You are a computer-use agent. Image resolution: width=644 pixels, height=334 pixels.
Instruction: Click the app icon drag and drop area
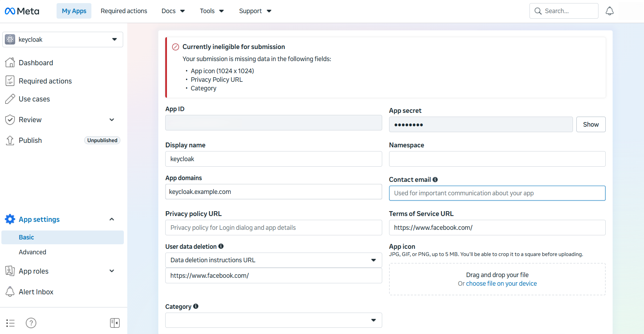point(497,279)
